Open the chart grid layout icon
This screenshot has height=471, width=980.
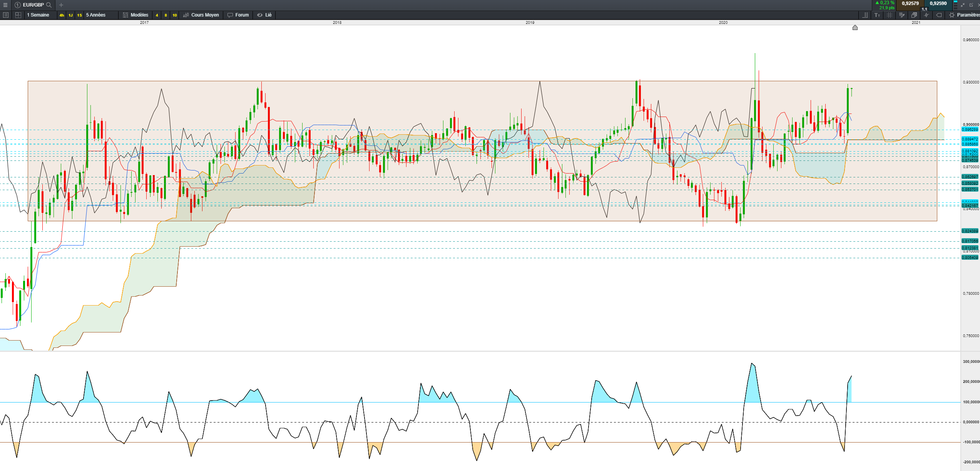tap(18, 15)
